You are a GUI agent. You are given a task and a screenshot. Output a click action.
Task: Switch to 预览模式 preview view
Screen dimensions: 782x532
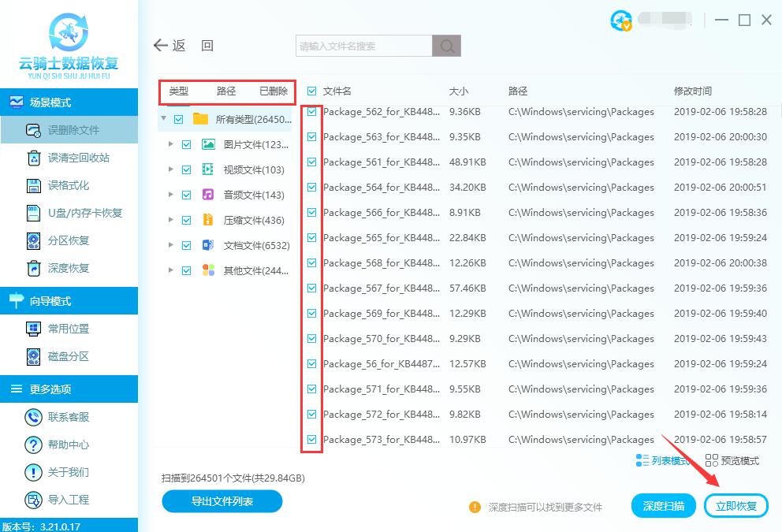(732, 460)
